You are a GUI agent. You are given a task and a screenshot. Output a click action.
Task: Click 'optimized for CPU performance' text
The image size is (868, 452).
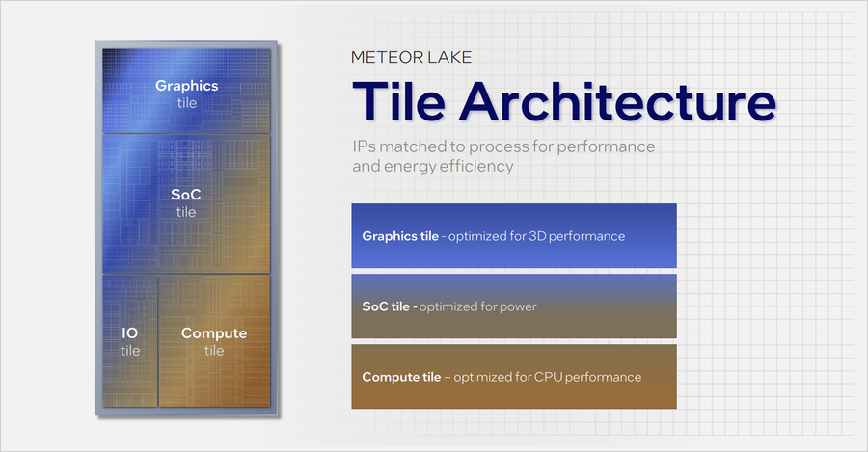click(x=547, y=377)
